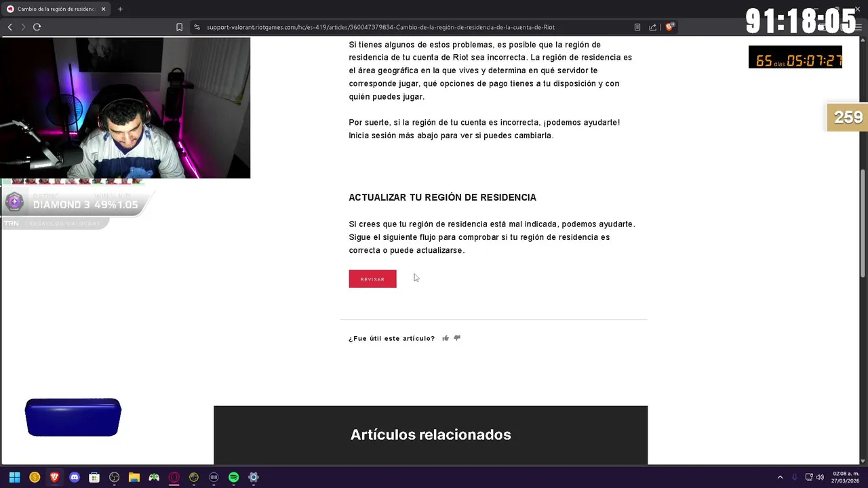Screen dimensions: 868x488
Task: Select the 'Cambio de la región de residencia' tab
Action: [57, 9]
